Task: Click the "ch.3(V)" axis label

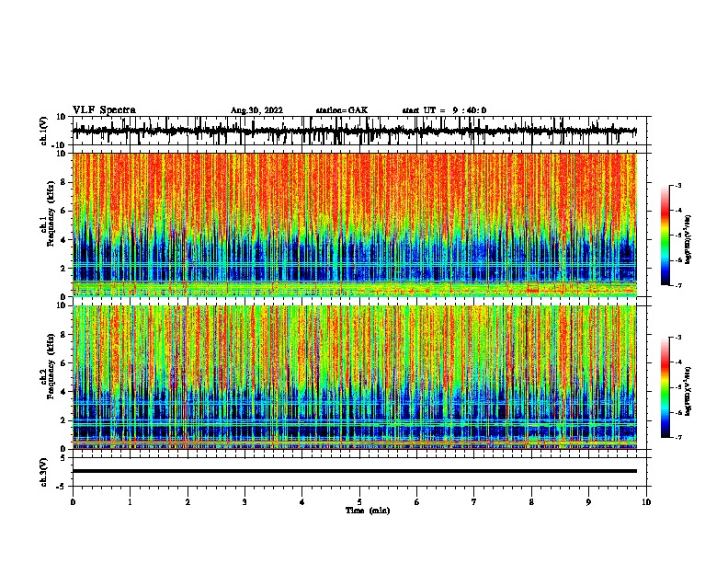Action: coord(44,472)
